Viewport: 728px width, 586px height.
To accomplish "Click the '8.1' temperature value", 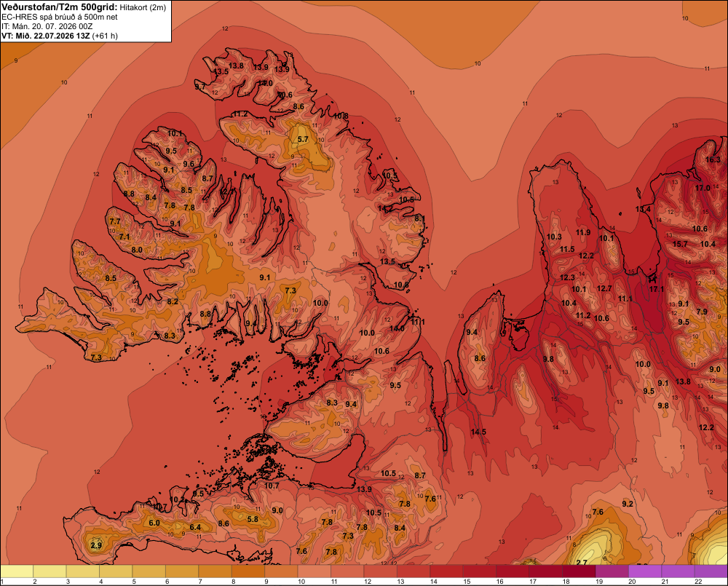I will (x=420, y=218).
